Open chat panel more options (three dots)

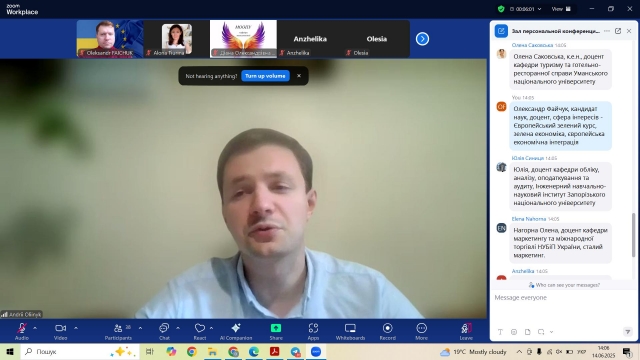(607, 31)
